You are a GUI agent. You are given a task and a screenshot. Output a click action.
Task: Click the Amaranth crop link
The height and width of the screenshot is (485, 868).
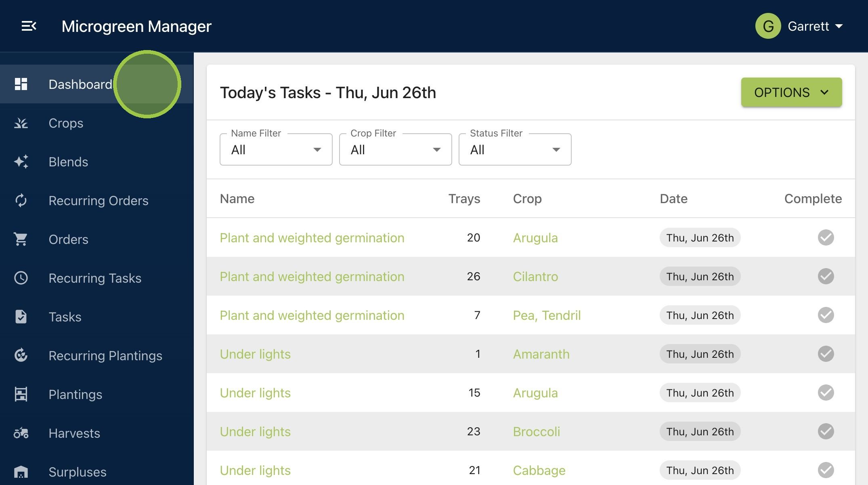pyautogui.click(x=541, y=354)
